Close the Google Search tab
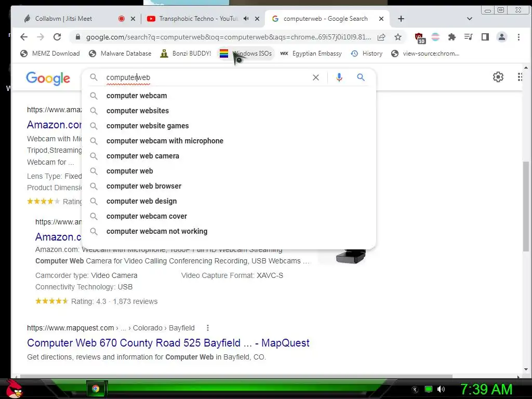Image resolution: width=532 pixels, height=399 pixels. click(x=381, y=19)
